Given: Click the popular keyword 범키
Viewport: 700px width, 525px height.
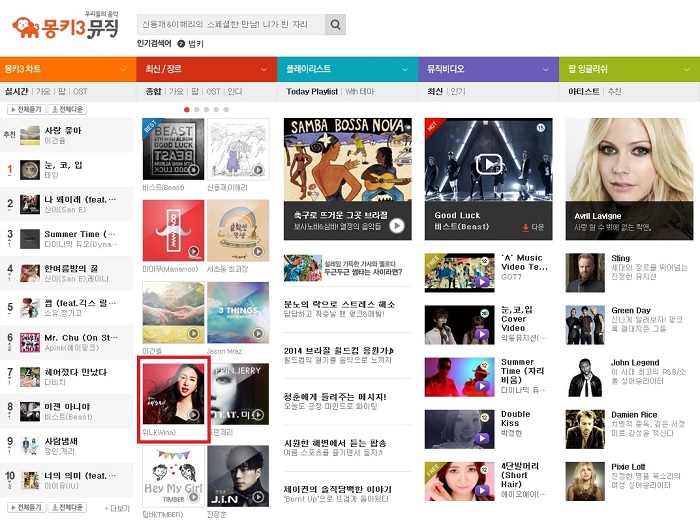Looking at the screenshot, I should tap(196, 44).
